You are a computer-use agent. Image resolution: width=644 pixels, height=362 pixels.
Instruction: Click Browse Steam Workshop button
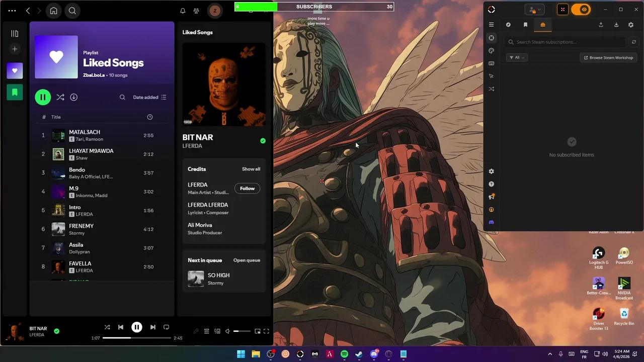click(x=608, y=57)
